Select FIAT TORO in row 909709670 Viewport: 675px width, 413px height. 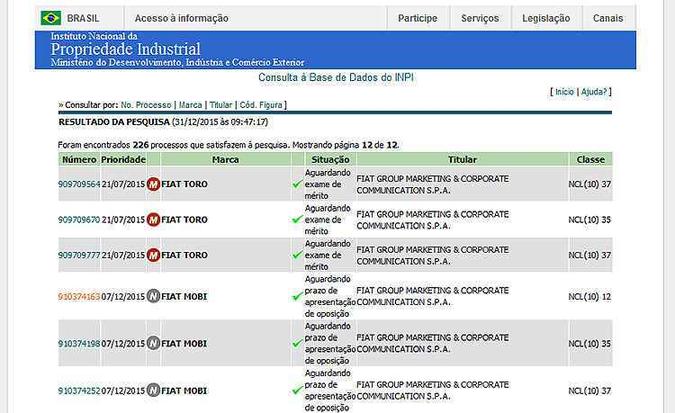tap(184, 220)
